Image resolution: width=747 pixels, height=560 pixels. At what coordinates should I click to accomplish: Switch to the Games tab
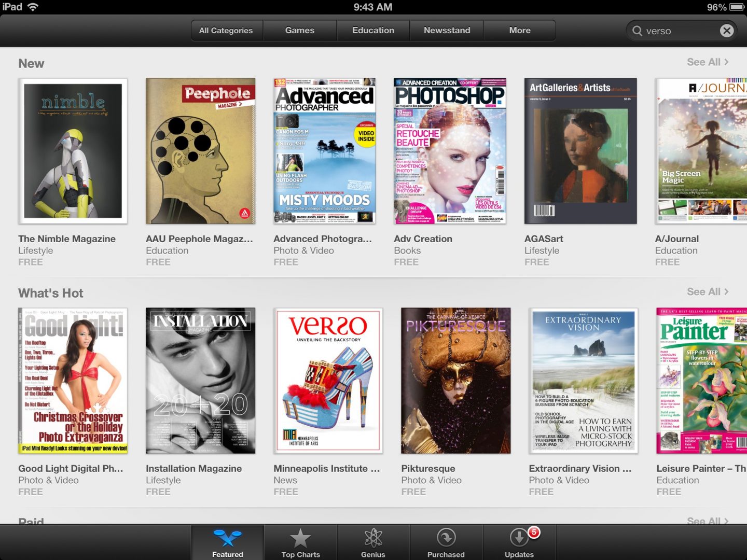(x=300, y=31)
